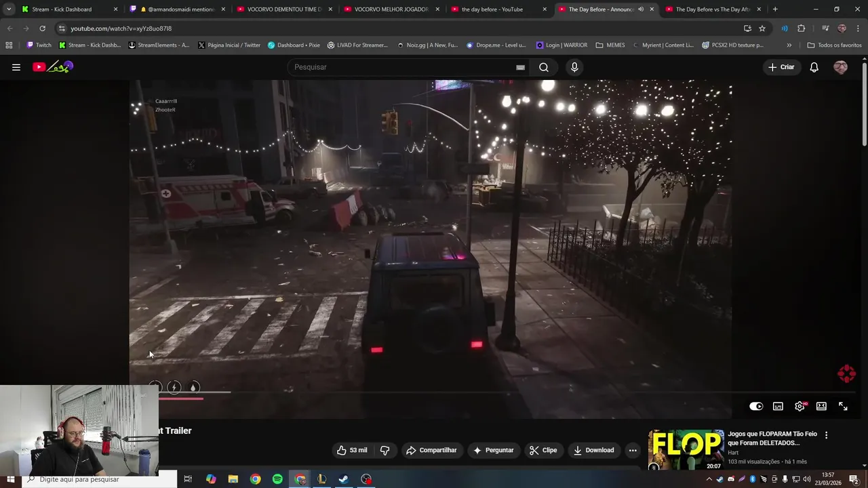This screenshot has width=868, height=488.
Task: Go back in the browser
Action: (x=9, y=28)
